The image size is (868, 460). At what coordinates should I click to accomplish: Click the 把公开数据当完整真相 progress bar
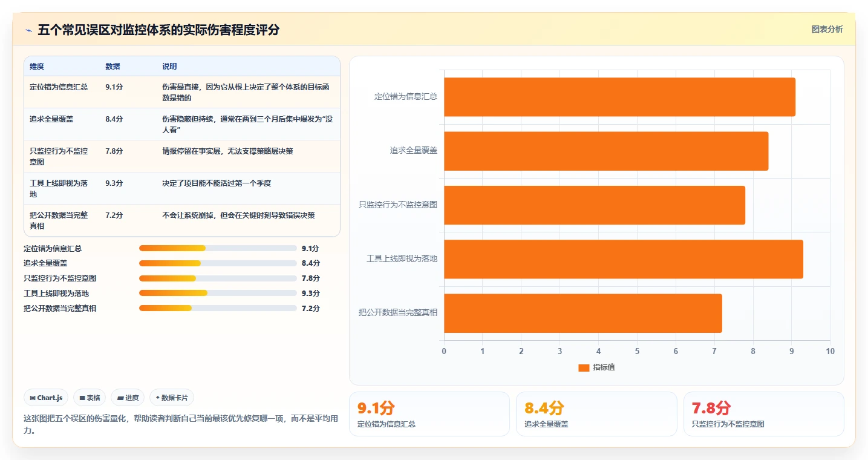(x=218, y=308)
